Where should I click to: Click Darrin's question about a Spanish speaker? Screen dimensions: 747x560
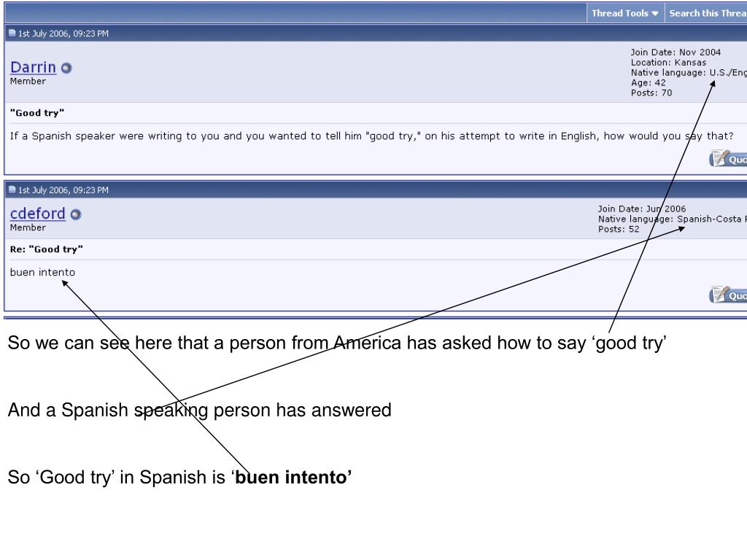(x=371, y=136)
